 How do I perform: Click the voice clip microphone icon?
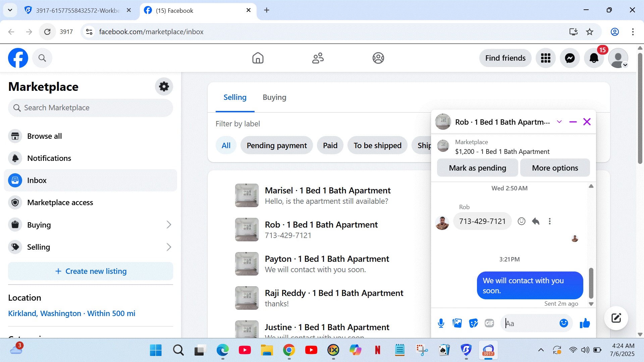coord(441,323)
